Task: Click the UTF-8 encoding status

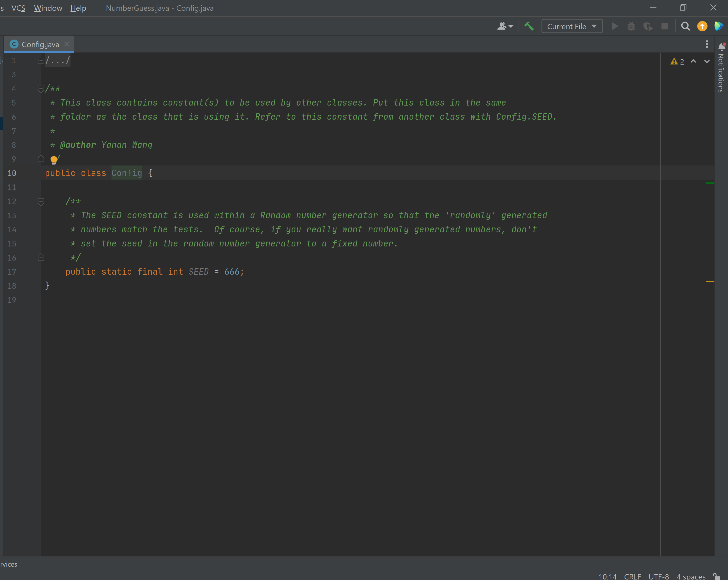Action: (659, 576)
